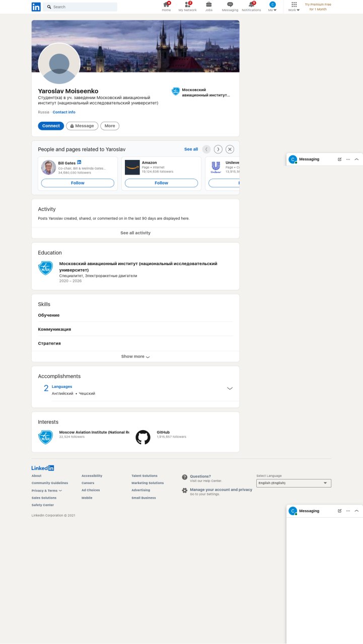The width and height of the screenshot is (363, 644).
Task: Open Community Guidelines footer link
Action: [50, 483]
